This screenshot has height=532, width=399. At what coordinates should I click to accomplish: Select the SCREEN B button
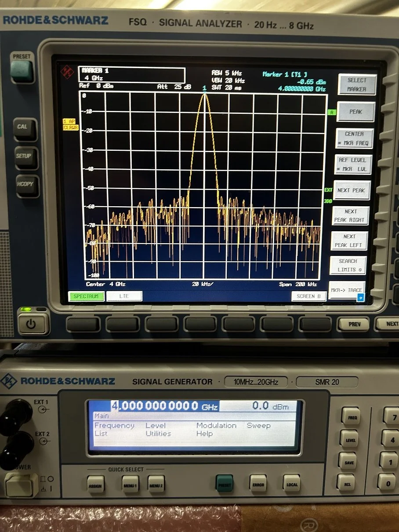coord(308,296)
